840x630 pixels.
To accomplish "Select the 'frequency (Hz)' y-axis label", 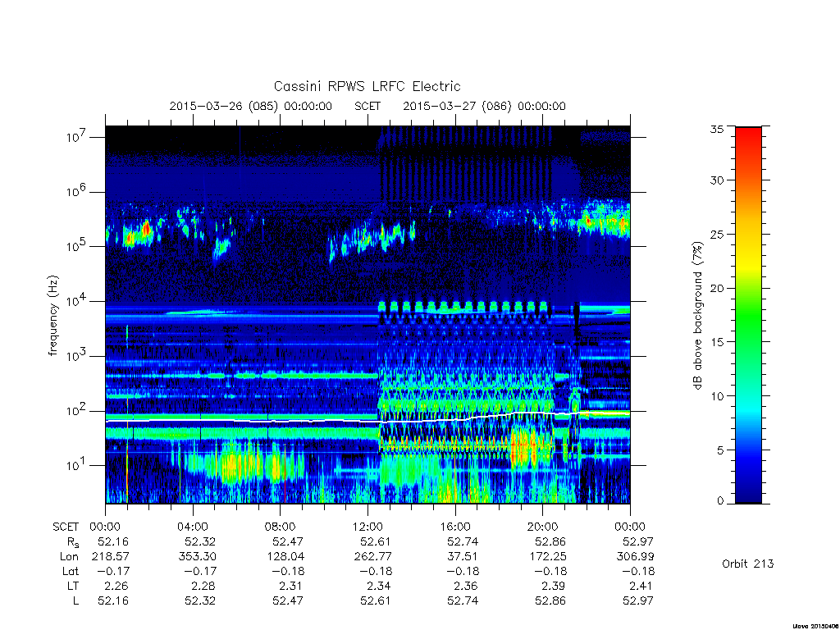I will [52, 315].
